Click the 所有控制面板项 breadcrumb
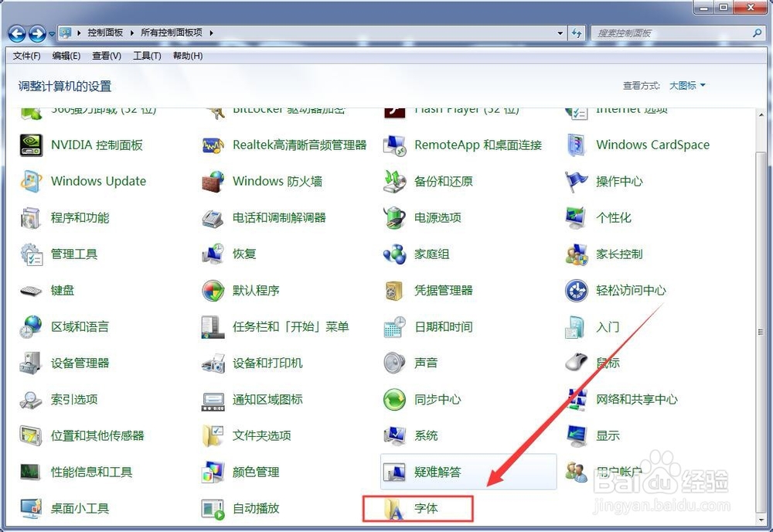 tap(172, 32)
